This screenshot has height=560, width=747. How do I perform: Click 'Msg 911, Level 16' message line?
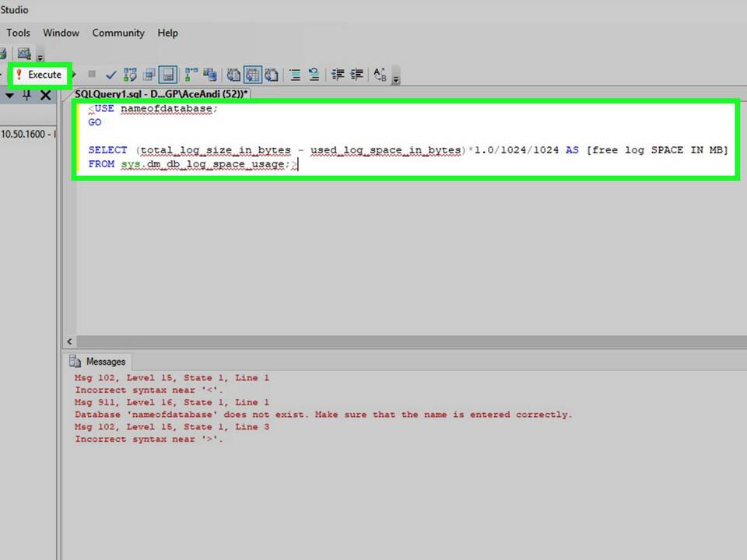[x=172, y=402]
